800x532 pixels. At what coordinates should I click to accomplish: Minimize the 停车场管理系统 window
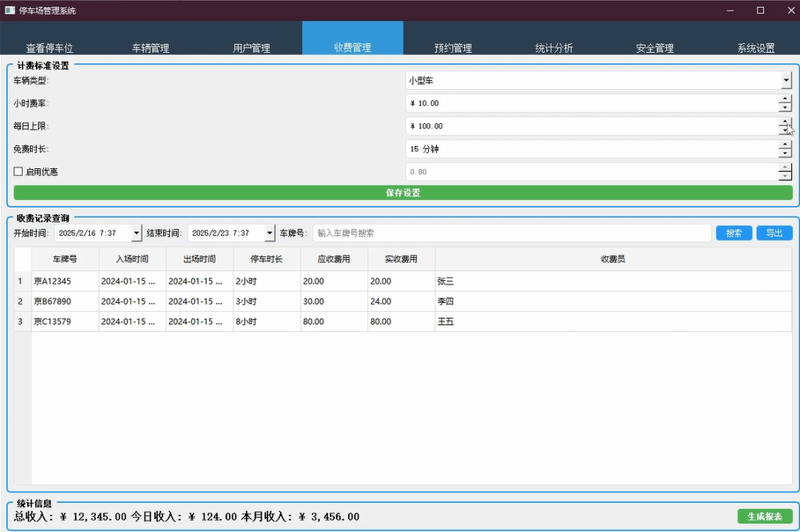coord(730,11)
